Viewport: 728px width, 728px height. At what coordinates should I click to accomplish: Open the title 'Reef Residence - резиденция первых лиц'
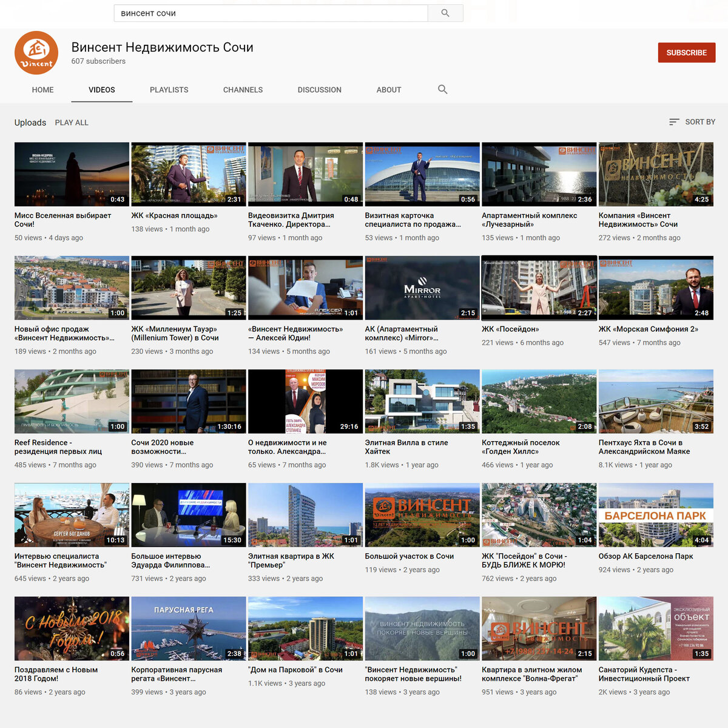(58, 447)
